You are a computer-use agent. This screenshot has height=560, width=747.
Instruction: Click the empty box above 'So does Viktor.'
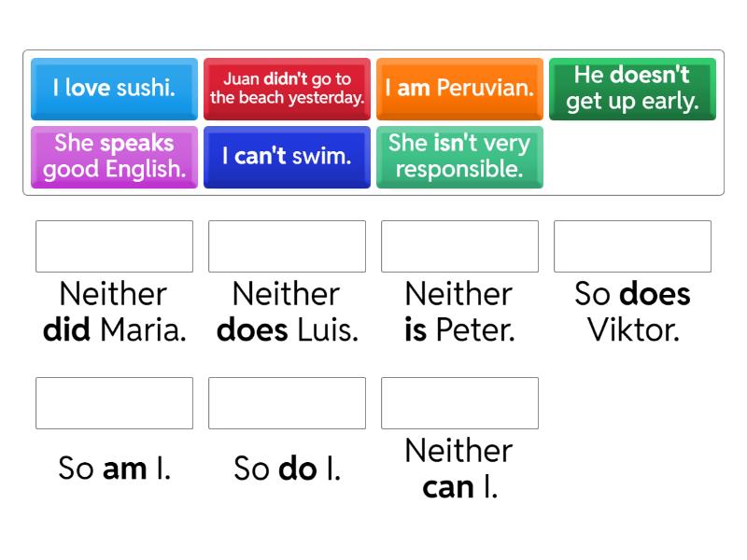pos(632,246)
